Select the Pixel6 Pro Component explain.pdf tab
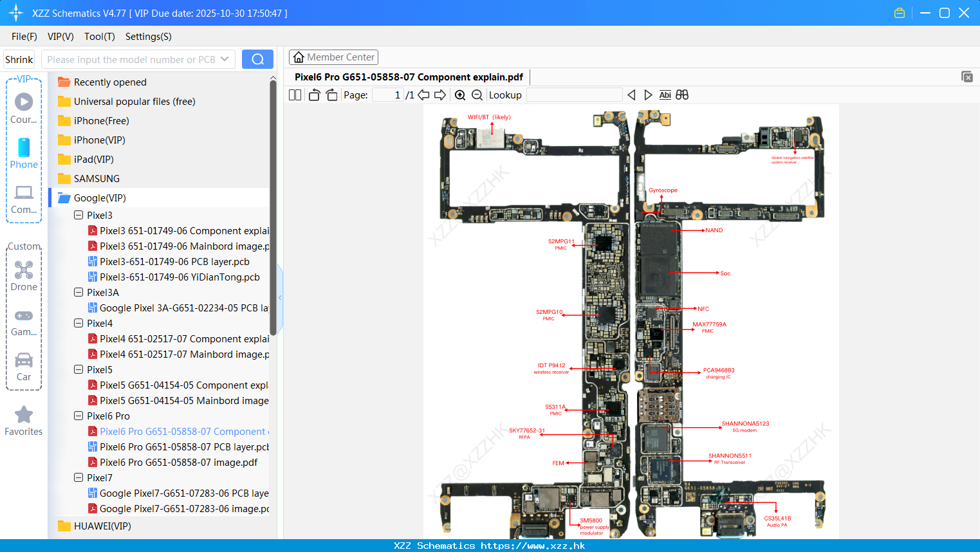This screenshot has height=552, width=980. pos(409,77)
